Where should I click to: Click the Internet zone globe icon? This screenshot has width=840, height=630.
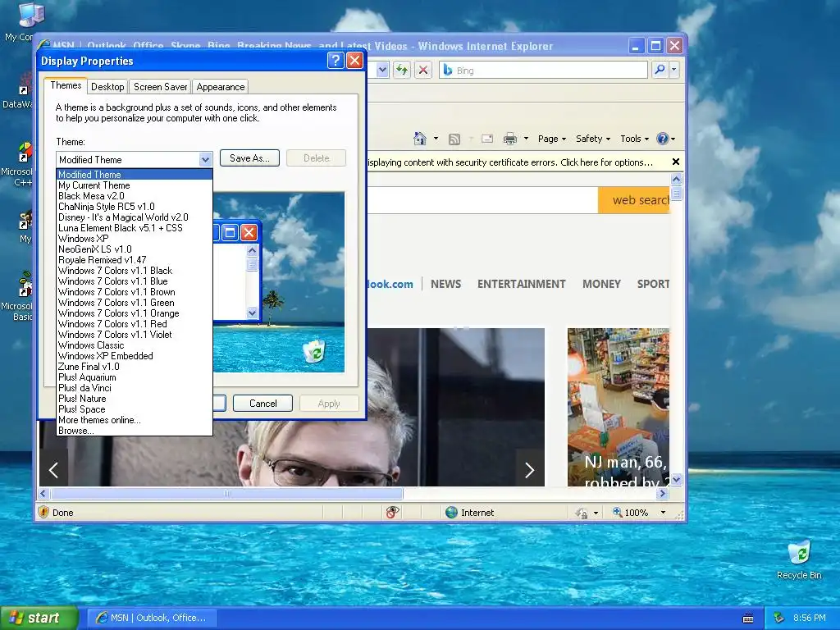[452, 512]
